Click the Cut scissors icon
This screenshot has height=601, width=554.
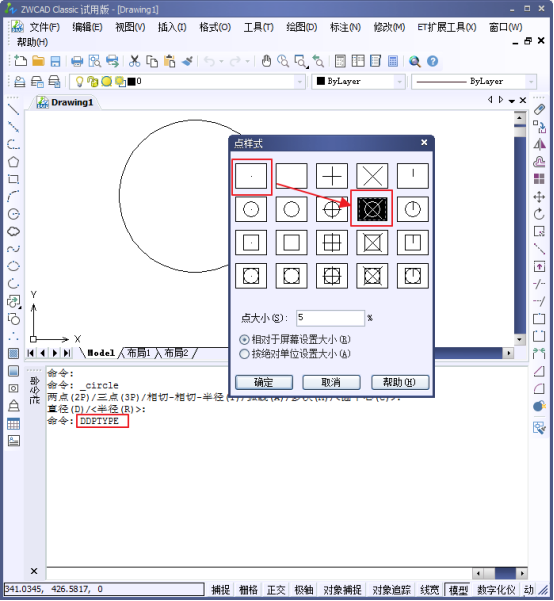pyautogui.click(x=134, y=61)
